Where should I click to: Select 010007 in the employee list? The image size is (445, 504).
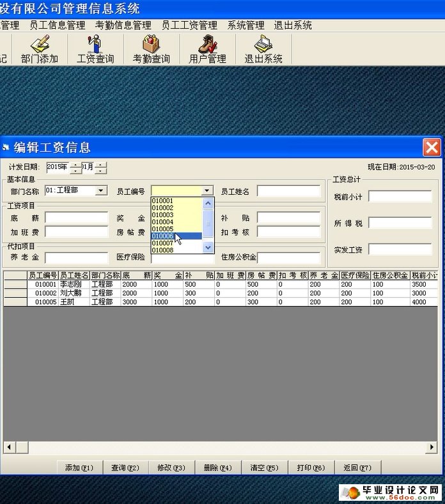tap(176, 243)
